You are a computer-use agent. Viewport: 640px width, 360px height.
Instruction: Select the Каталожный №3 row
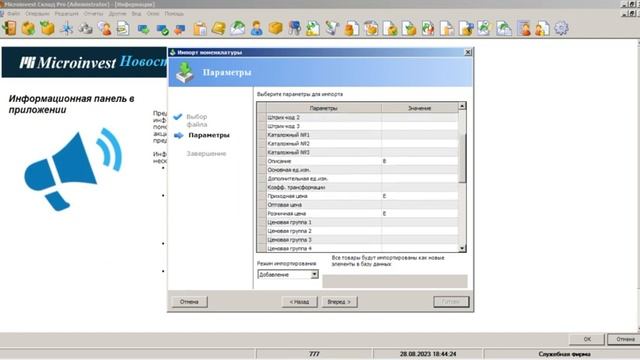(362, 152)
